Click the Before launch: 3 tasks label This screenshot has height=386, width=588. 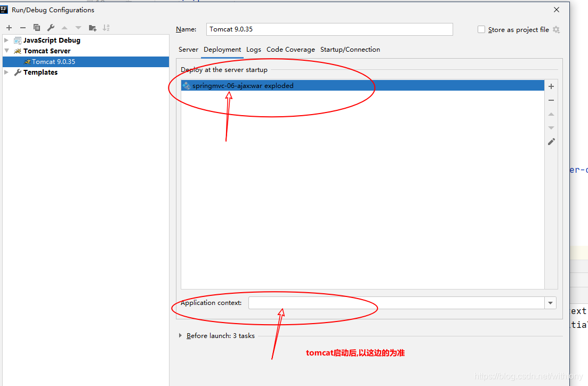tap(221, 336)
